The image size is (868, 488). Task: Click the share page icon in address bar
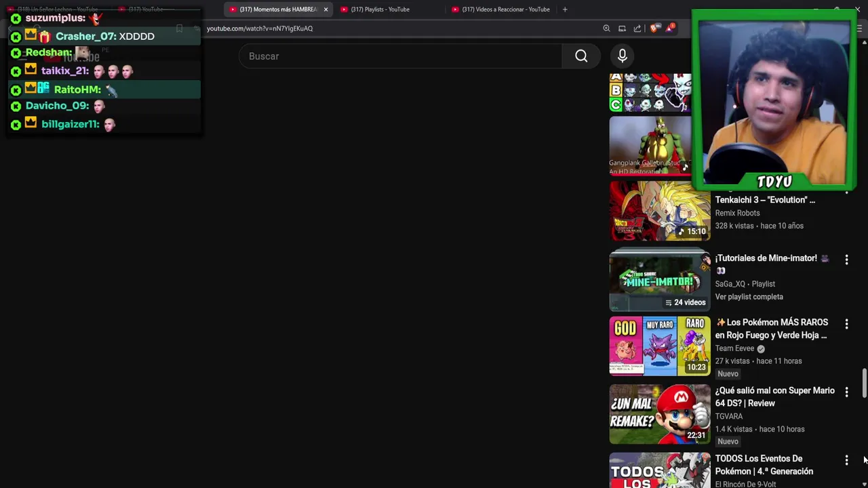[637, 28]
